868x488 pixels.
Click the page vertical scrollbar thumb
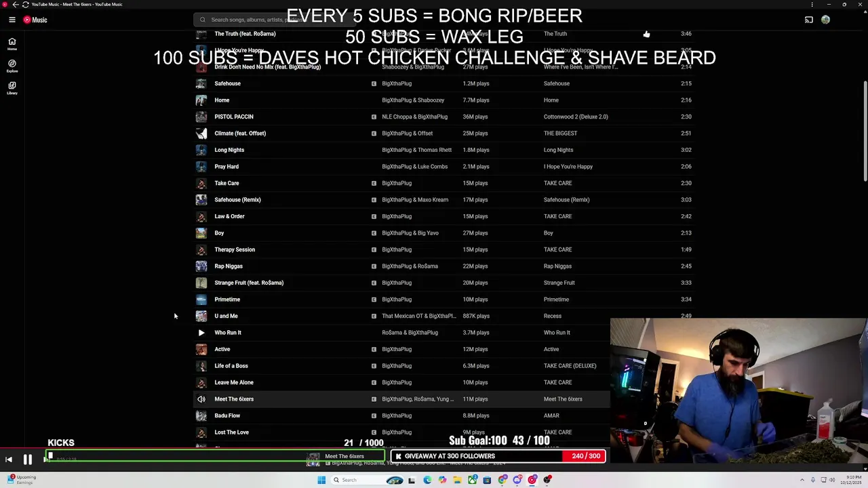[865, 131]
